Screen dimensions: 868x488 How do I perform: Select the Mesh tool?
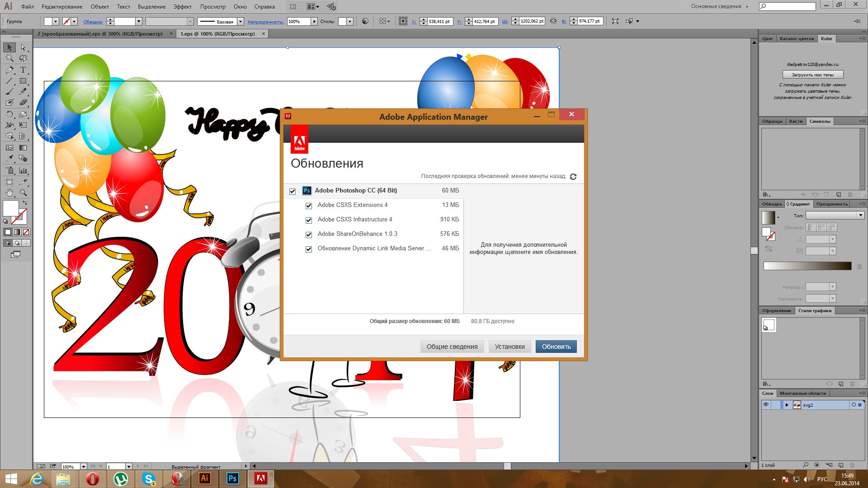[x=9, y=148]
